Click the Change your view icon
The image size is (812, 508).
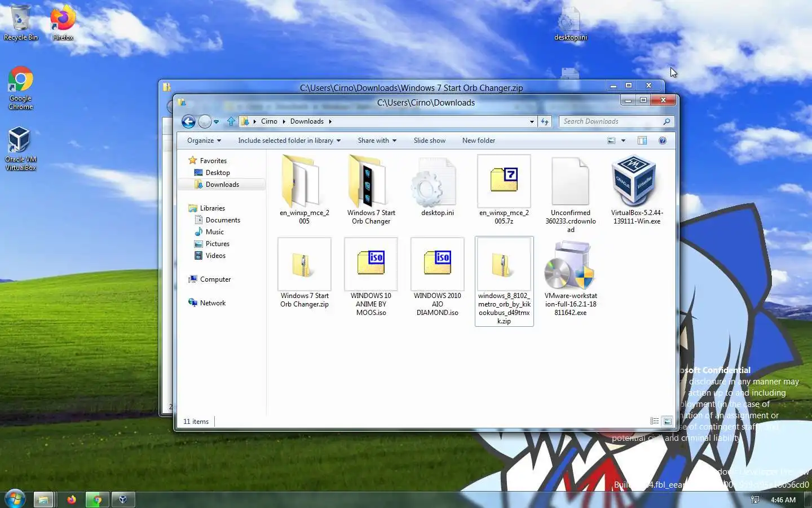tap(611, 141)
